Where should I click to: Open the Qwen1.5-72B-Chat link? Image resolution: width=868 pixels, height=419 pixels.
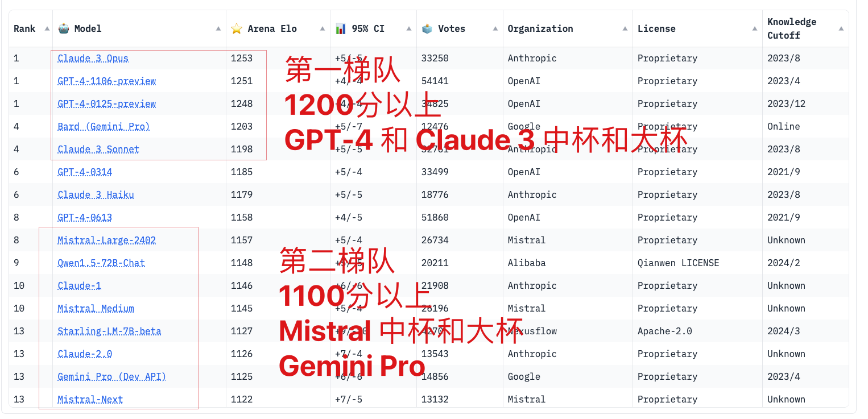click(x=101, y=263)
